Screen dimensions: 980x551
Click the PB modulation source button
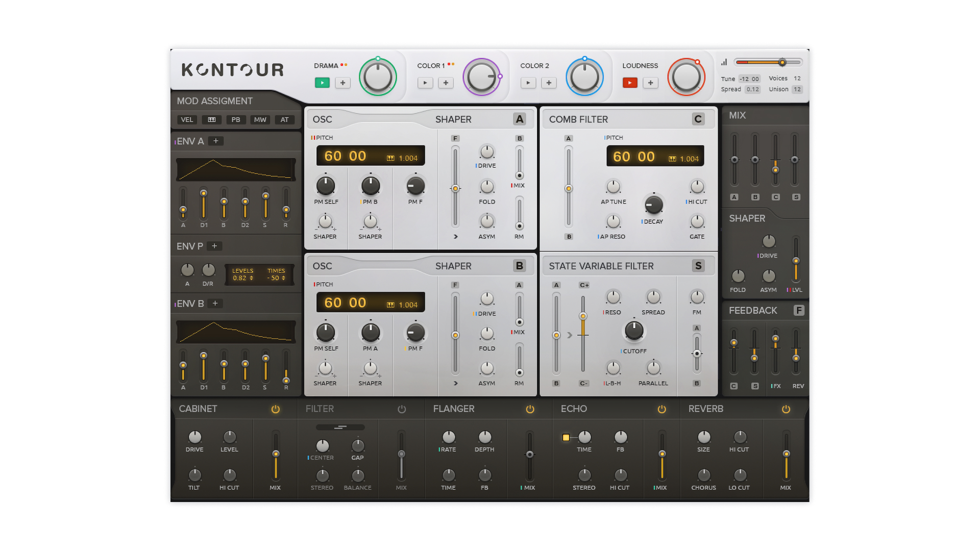(x=236, y=120)
